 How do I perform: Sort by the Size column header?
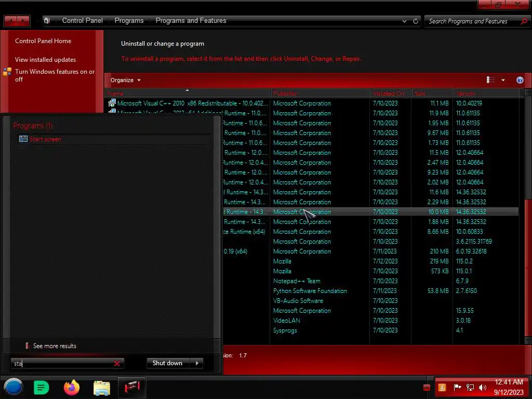tap(432, 93)
